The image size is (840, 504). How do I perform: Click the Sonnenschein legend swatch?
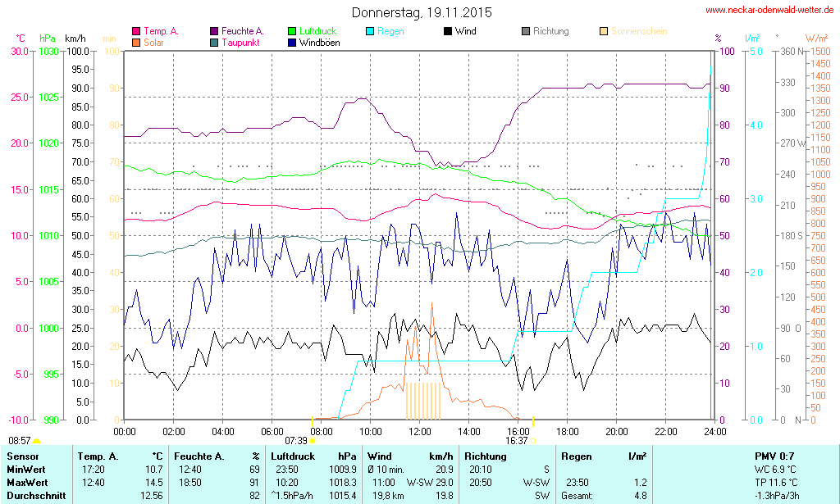(x=604, y=31)
